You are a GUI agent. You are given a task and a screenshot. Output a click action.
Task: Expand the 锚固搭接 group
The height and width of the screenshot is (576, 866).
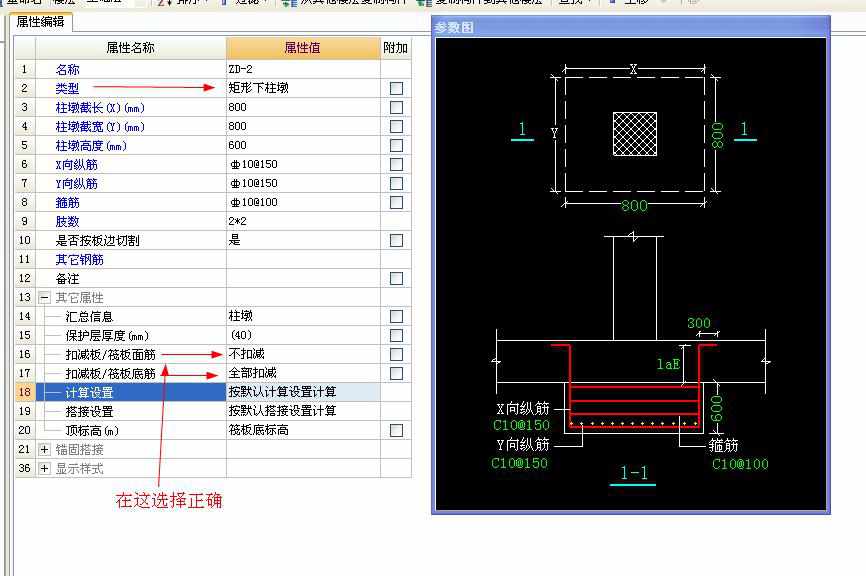[x=44, y=450]
